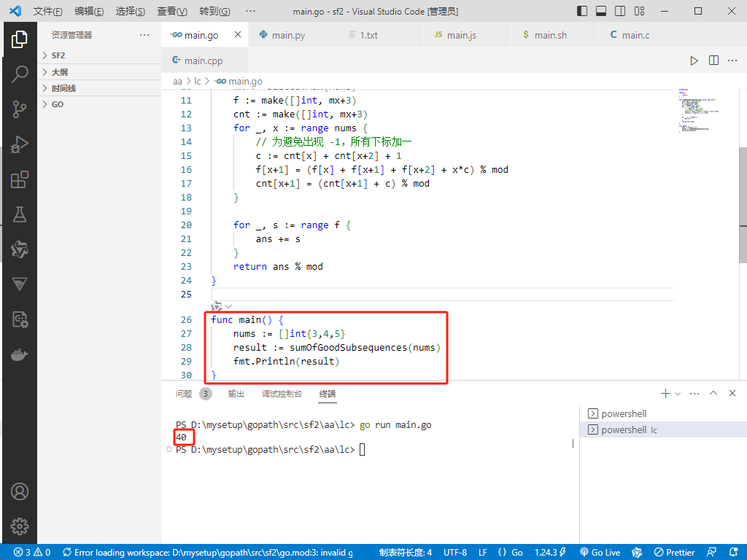Open the 编辑(E) menu

(x=89, y=11)
